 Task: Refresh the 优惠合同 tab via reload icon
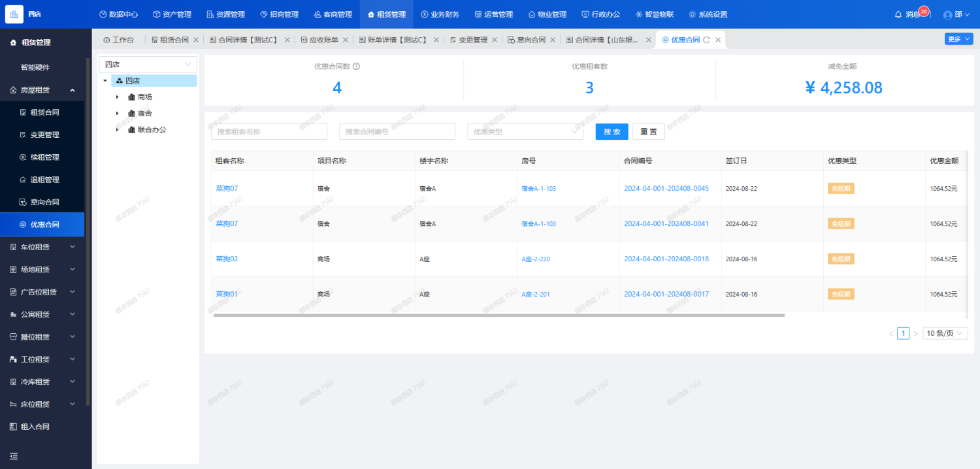point(706,40)
